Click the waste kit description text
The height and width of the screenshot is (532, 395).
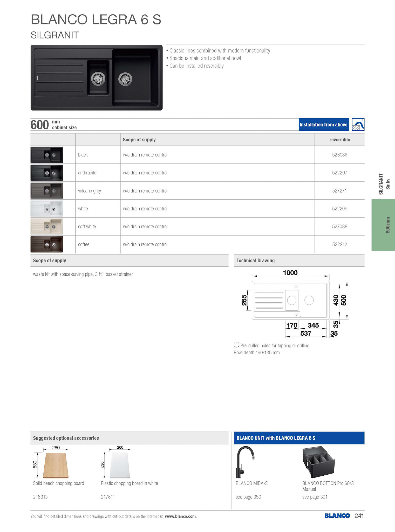(83, 274)
